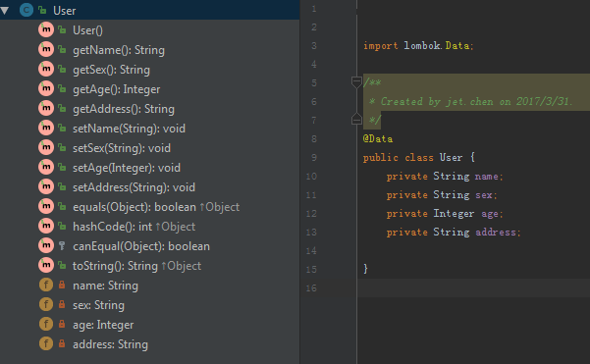Viewport: 590px width, 364px height.
Task: Click 'address' field identifier on line 13
Action: [x=496, y=232]
